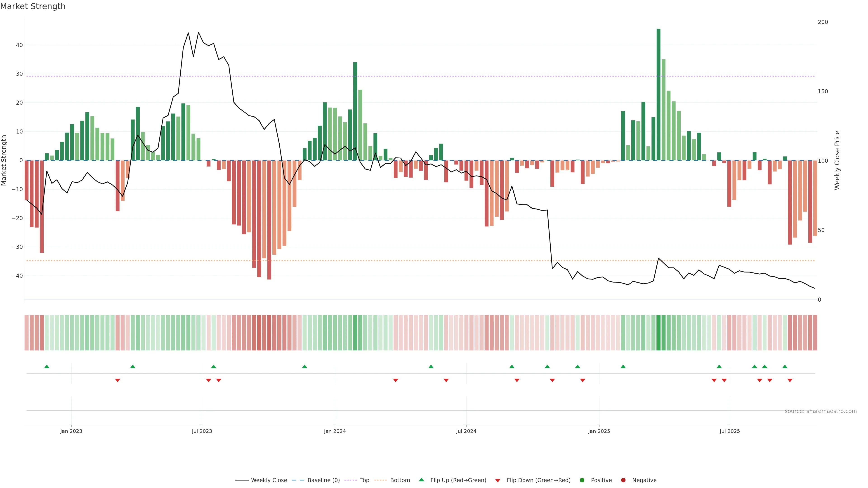The height and width of the screenshot is (488, 868).
Task: Click the Market Strength chart title
Action: point(33,6)
